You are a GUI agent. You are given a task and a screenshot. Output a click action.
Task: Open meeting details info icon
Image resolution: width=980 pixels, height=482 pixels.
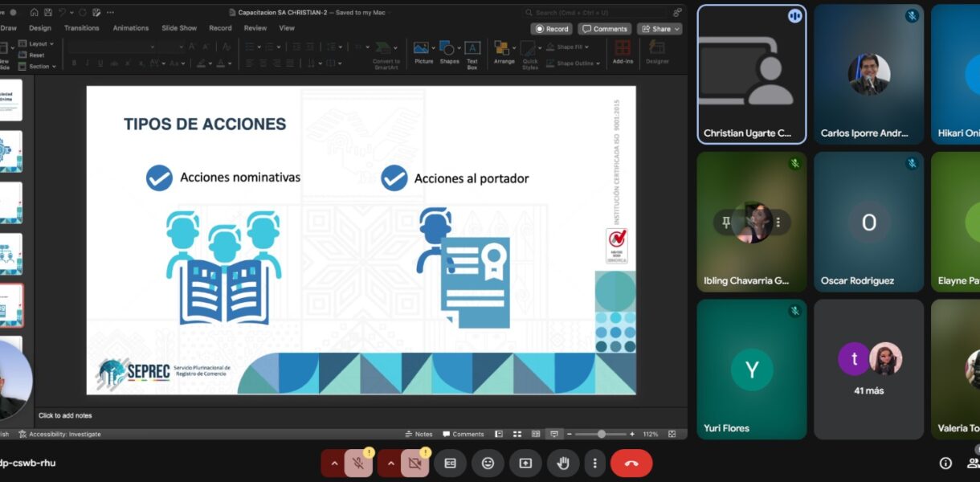click(x=945, y=463)
